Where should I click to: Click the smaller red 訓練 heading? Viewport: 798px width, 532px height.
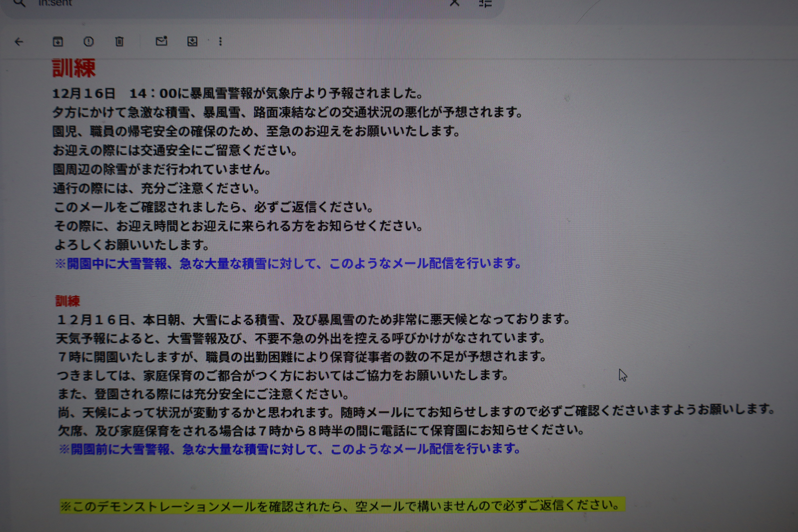pyautogui.click(x=68, y=301)
